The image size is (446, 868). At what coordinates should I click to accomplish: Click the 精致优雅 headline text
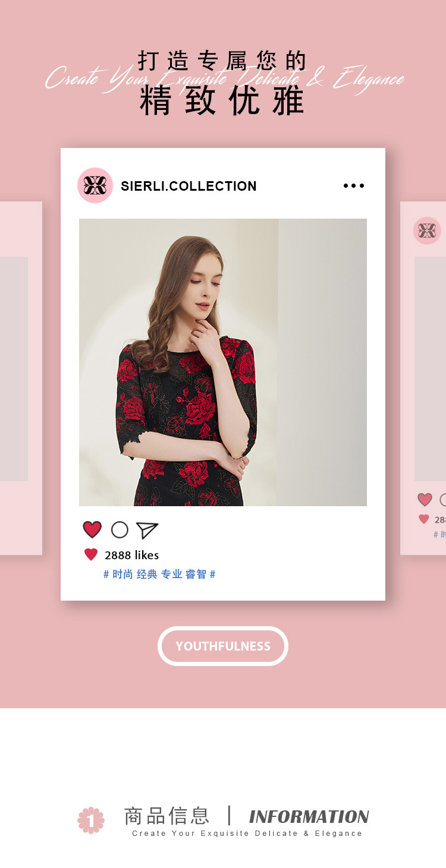coord(222,101)
